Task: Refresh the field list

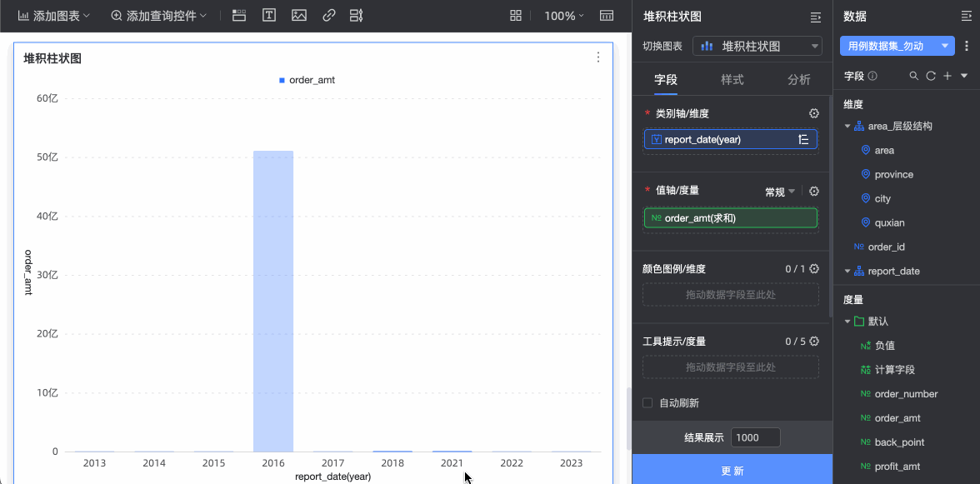Action: coord(931,76)
